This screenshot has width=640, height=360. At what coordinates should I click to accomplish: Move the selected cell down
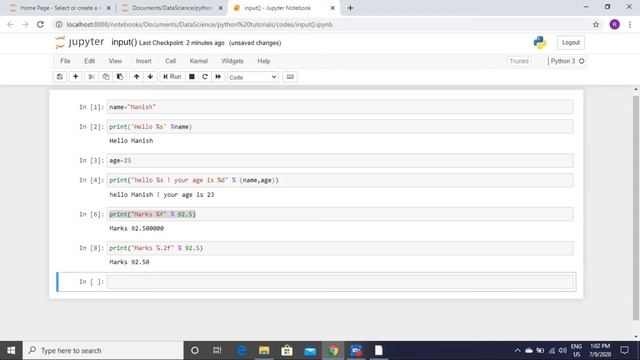150,77
